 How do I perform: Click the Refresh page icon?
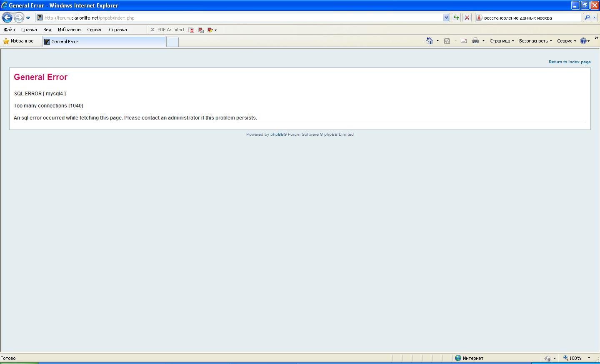[456, 17]
